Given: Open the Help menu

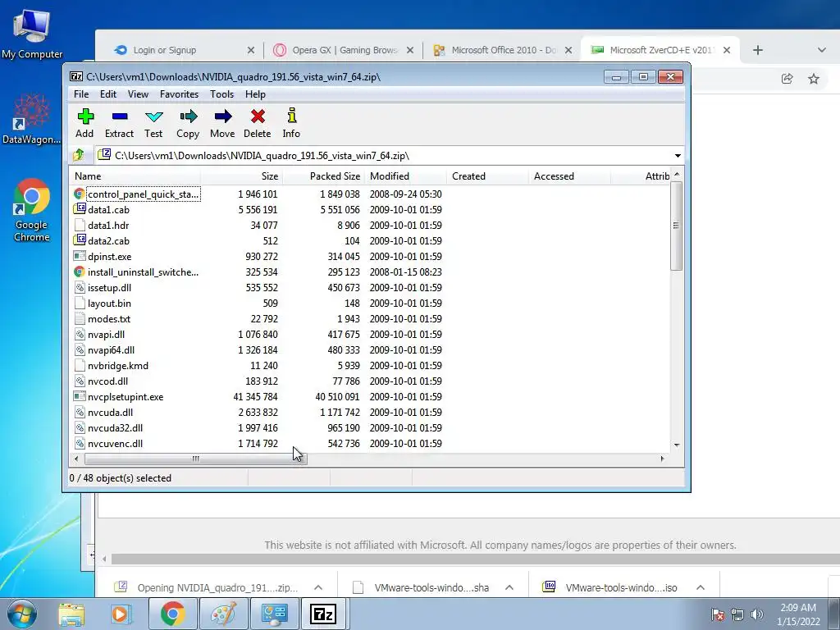Looking at the screenshot, I should (256, 94).
